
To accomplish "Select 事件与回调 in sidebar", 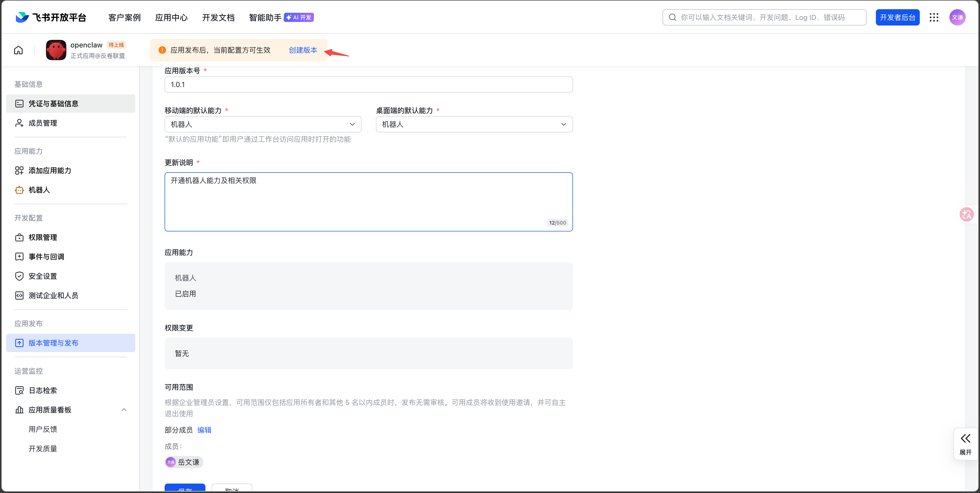I will (71, 257).
